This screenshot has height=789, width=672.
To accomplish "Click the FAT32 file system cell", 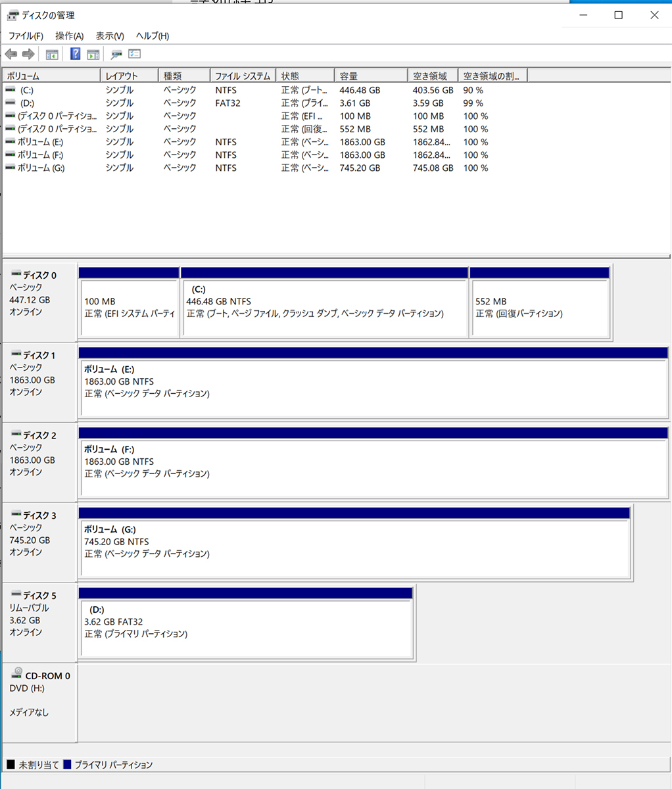I will tap(228, 103).
